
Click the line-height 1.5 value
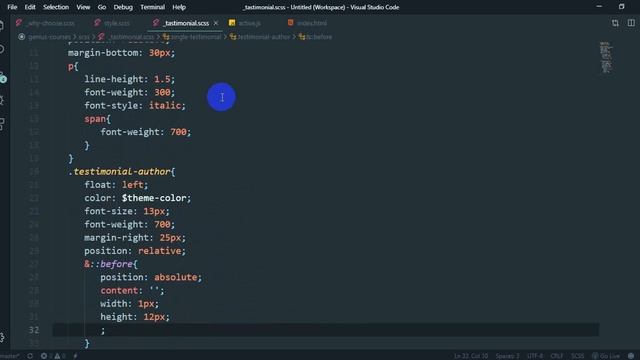coord(162,79)
